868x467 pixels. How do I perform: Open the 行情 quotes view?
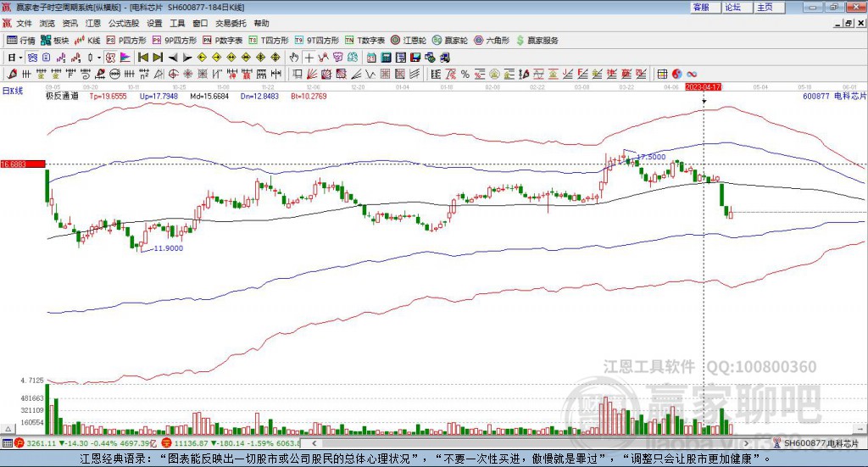[x=20, y=41]
